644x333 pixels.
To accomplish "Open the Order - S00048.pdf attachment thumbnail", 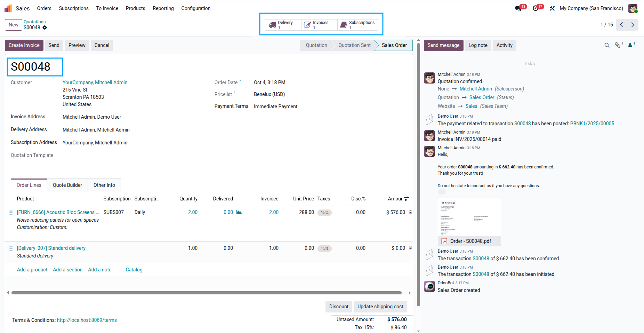I will coord(469,222).
